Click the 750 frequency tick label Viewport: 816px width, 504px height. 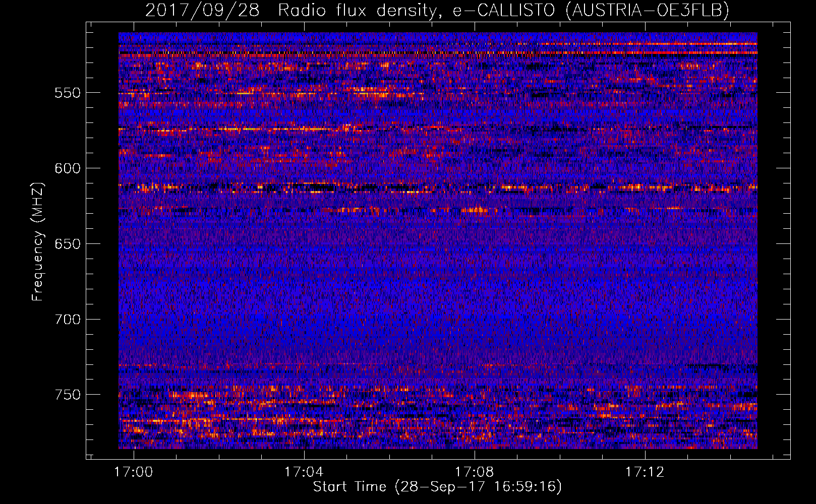click(x=68, y=395)
